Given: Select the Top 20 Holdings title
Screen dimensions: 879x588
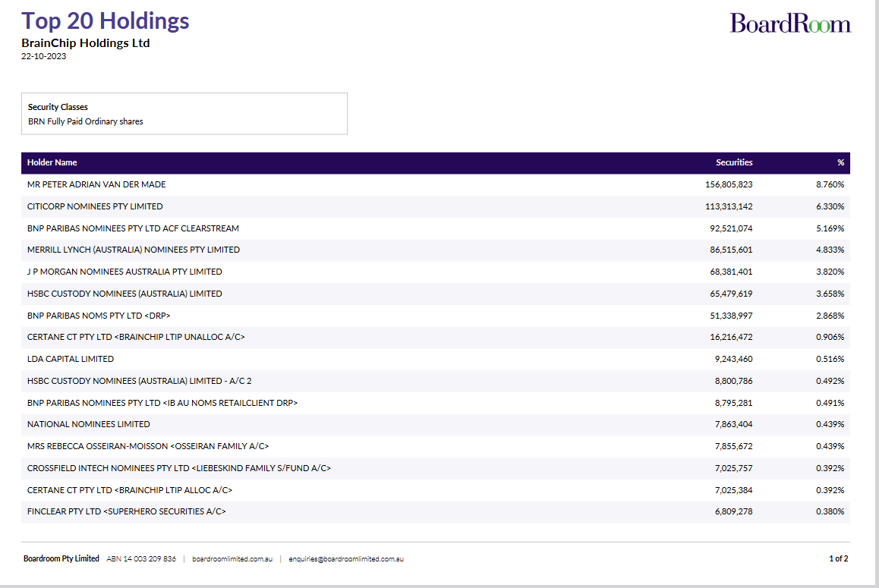Looking at the screenshot, I should coord(105,20).
